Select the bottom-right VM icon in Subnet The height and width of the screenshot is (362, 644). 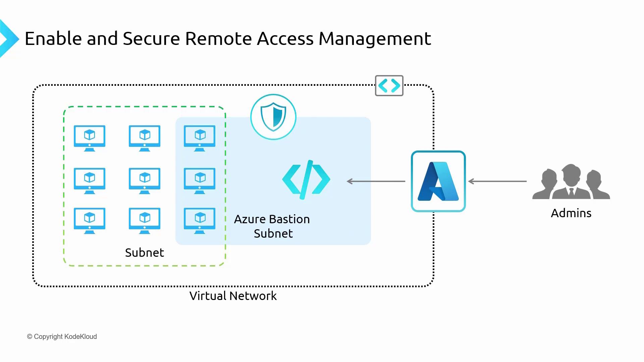(200, 221)
